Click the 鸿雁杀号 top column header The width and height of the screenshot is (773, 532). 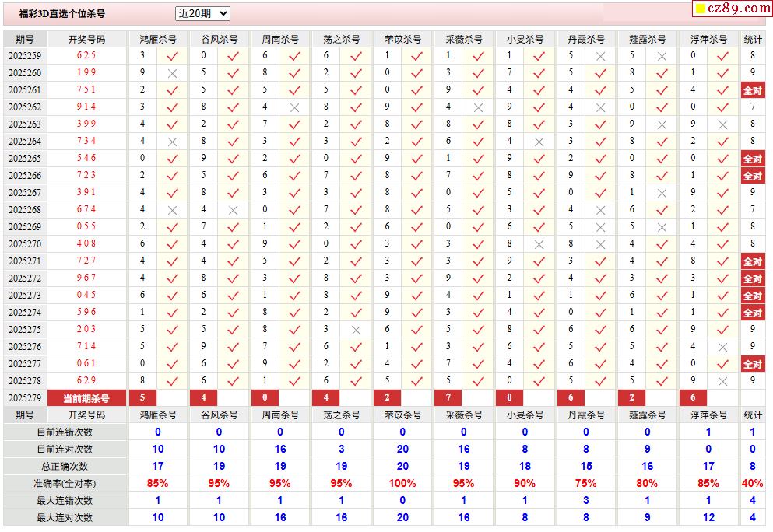pos(158,40)
